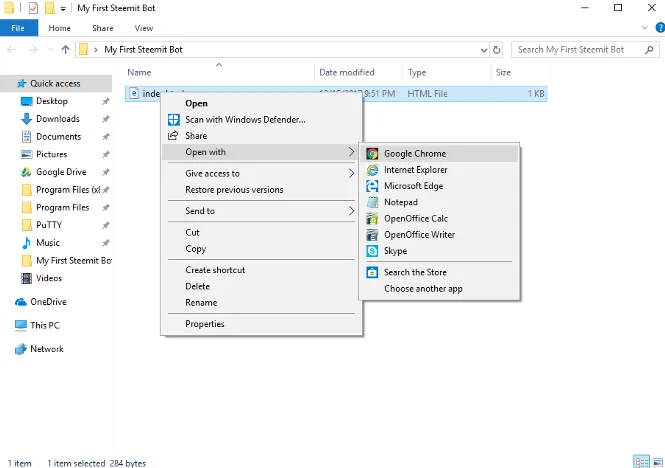The width and height of the screenshot is (665, 468).
Task: Scan file with Windows Defender
Action: click(x=245, y=120)
